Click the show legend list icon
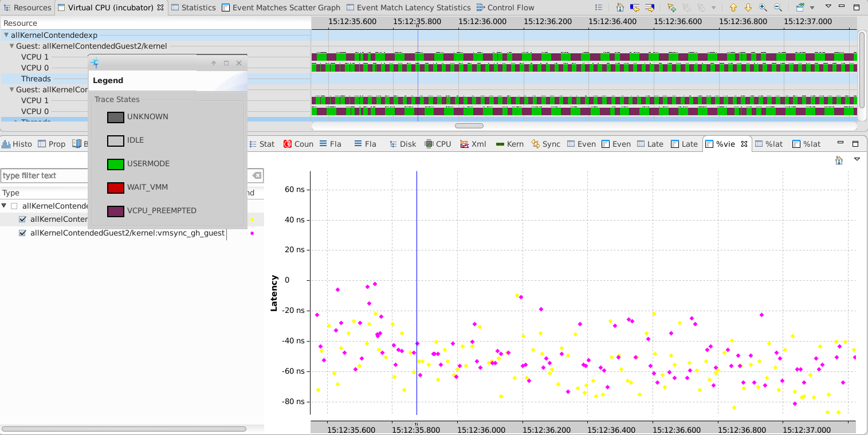 tap(598, 7)
